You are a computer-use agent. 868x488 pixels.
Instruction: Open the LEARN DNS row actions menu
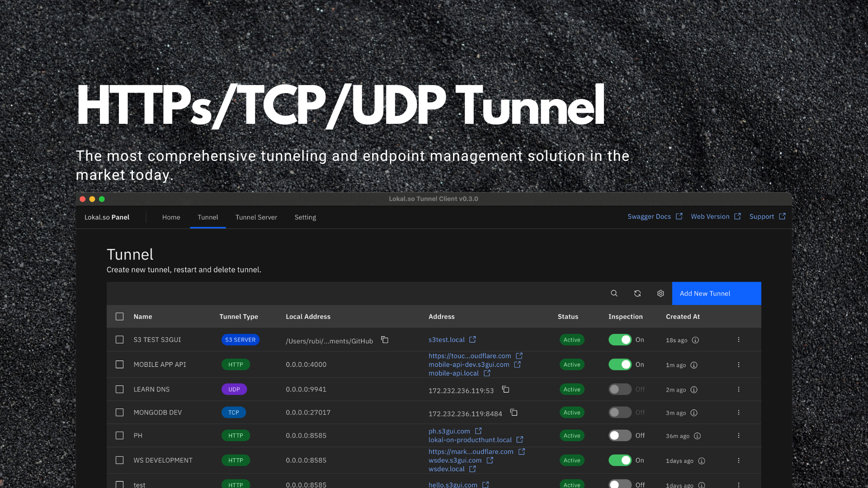[739, 389]
